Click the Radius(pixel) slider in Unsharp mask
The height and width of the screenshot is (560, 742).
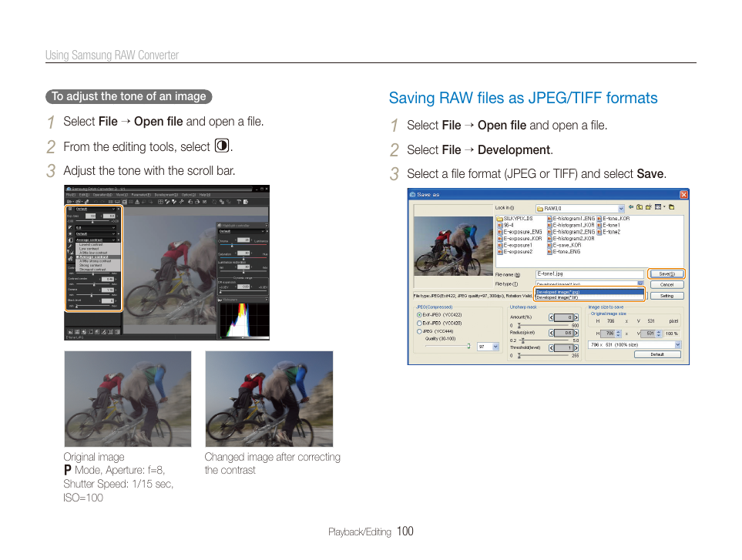pyautogui.click(x=544, y=340)
